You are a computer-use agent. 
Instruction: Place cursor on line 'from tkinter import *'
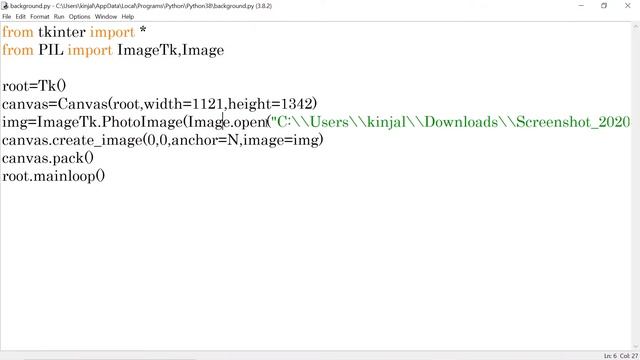[74, 32]
